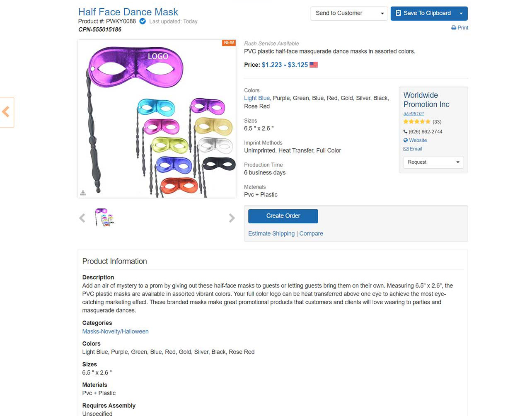Open the supplier Request dropdown
The width and height of the screenshot is (532, 416).
[433, 162]
